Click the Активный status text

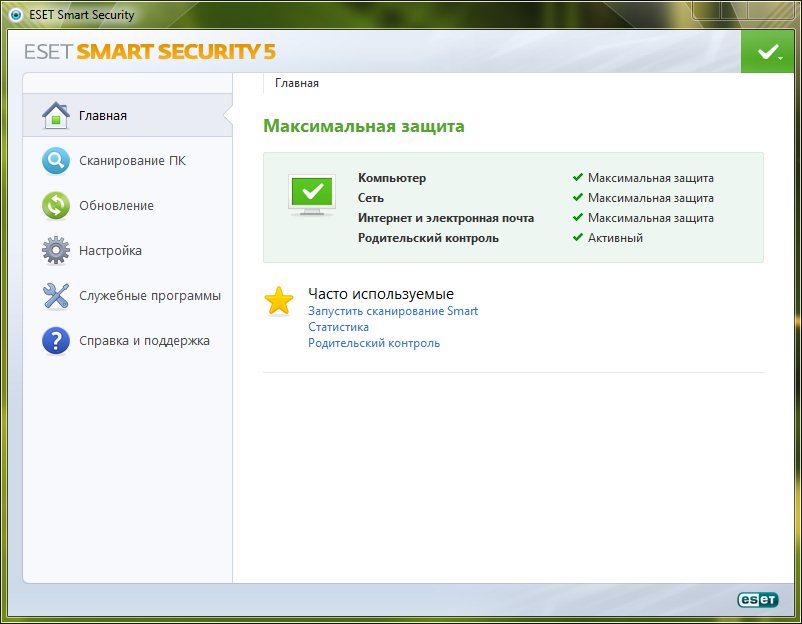point(615,238)
